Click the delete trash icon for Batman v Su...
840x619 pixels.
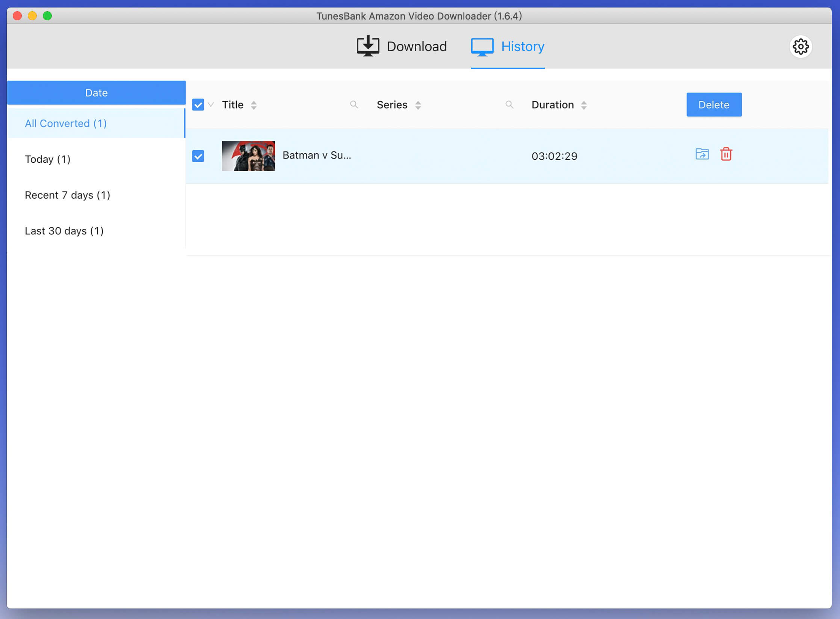726,155
